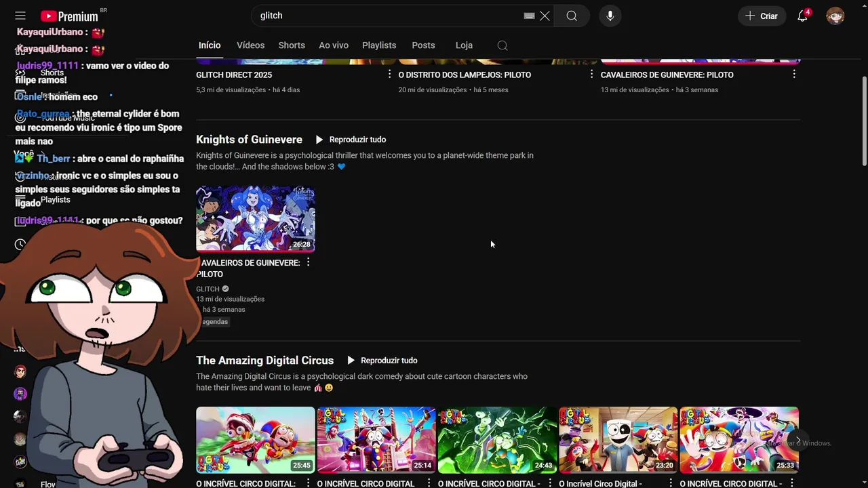868x488 pixels.
Task: Open Digital Circus thumbnail with duration 25:45
Action: click(x=256, y=439)
